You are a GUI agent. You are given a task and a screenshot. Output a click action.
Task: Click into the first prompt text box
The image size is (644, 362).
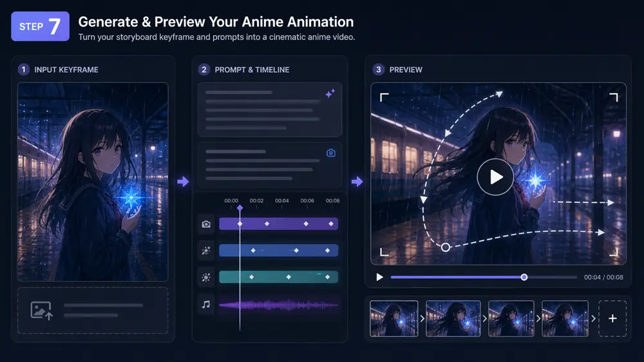270,110
